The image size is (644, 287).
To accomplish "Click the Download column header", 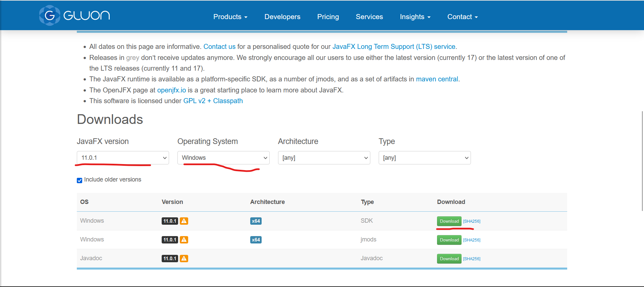I will pos(451,202).
